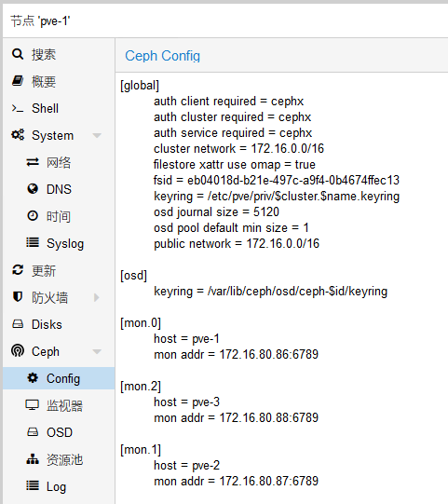Collapse the Ceph section arrow

point(97,351)
